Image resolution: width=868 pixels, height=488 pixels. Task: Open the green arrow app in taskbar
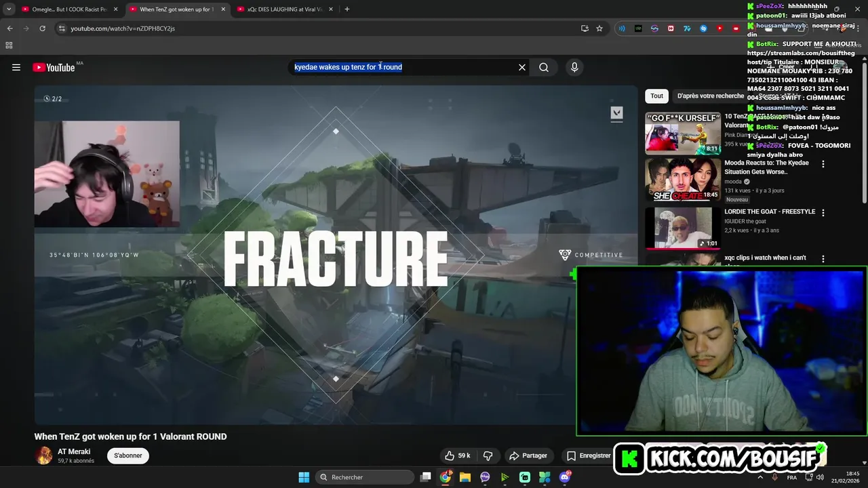pos(505,477)
